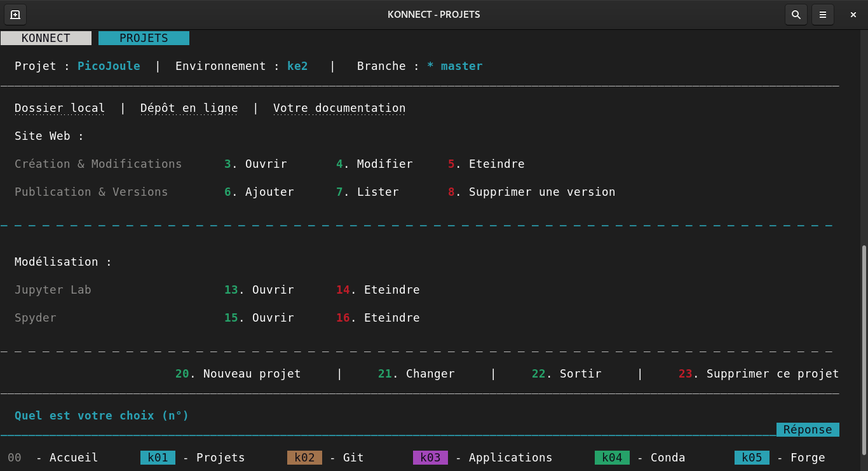Viewport: 868px width, 471px height.
Task: Click the ke2 environment value
Action: 297,66
